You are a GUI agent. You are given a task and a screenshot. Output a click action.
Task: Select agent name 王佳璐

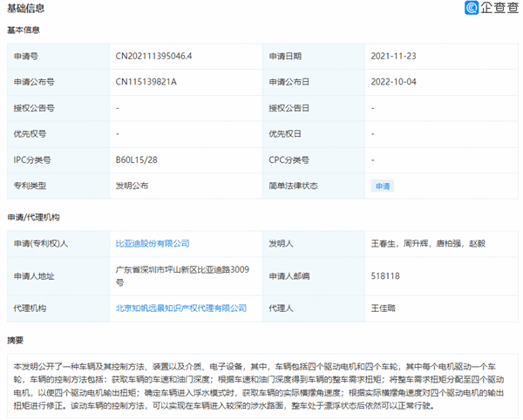point(384,308)
